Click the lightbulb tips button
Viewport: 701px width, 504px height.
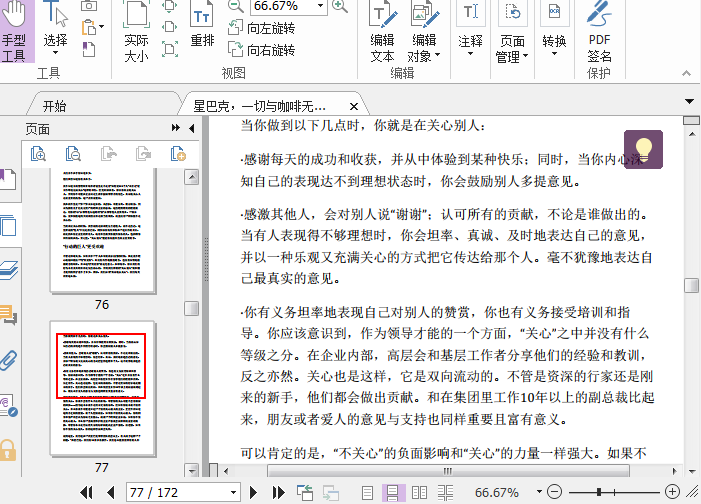643,149
